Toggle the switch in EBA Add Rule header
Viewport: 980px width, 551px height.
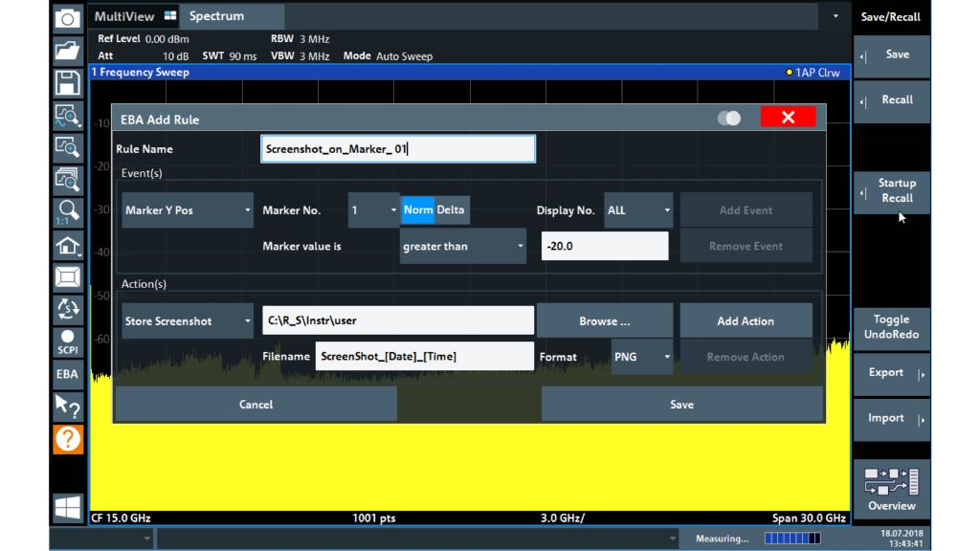(729, 119)
